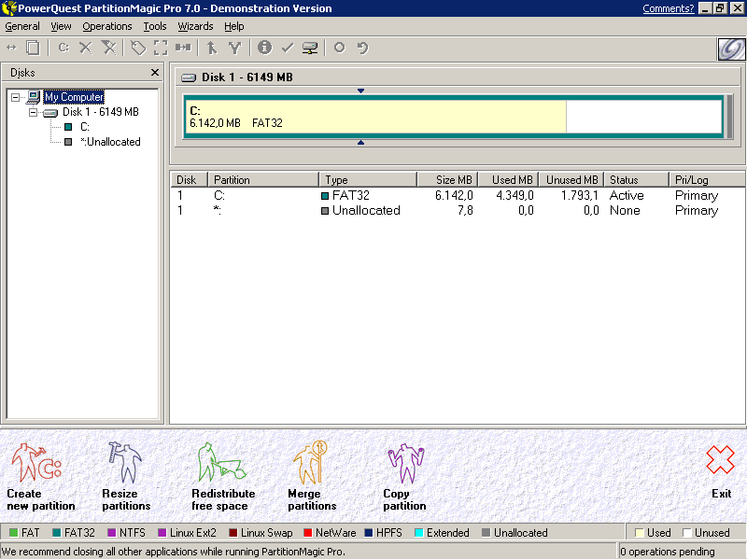The image size is (747, 560).
Task: Click the Copy partition toolbar icon
Action: (33, 48)
